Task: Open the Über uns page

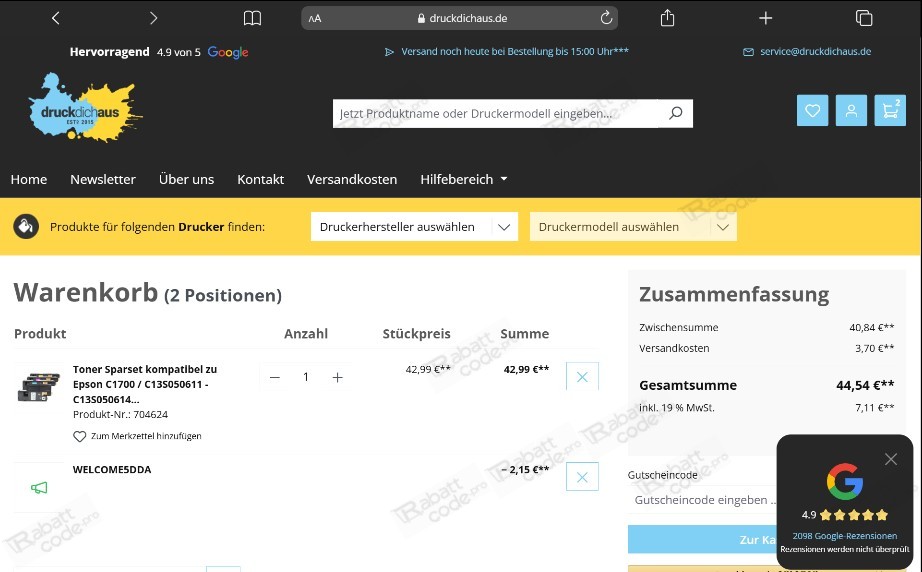Action: point(186,179)
